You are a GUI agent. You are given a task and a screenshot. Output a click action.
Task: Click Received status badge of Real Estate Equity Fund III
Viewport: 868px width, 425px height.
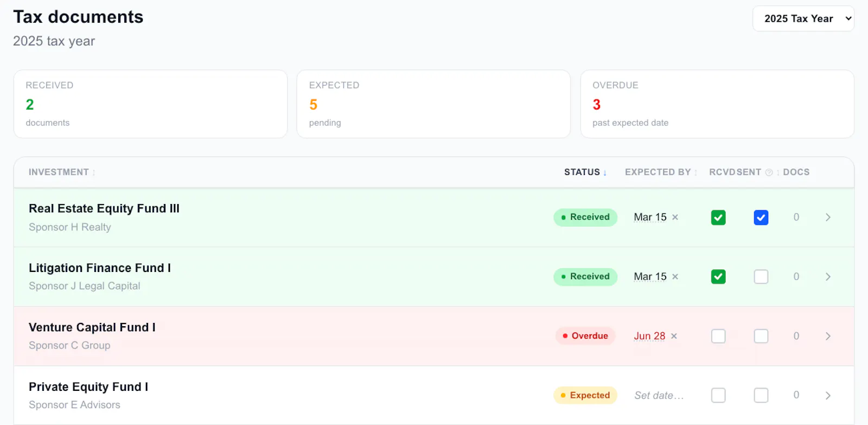point(585,217)
